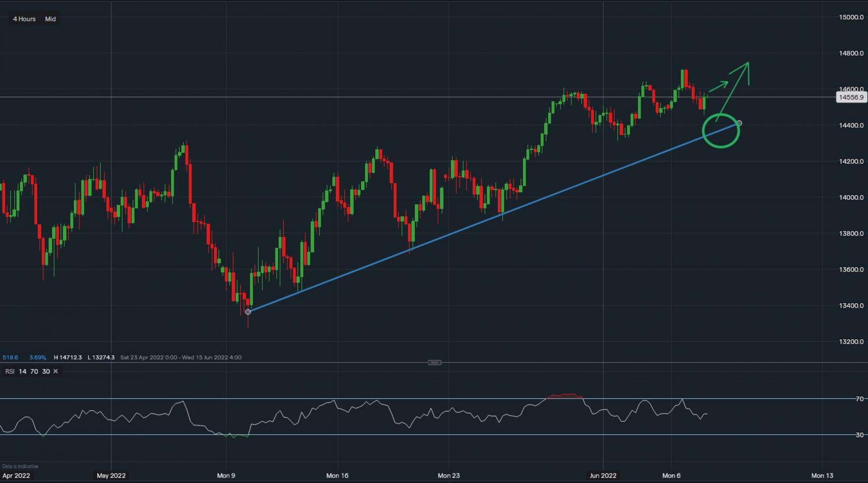Click the May 2022 time axis label

click(x=111, y=476)
